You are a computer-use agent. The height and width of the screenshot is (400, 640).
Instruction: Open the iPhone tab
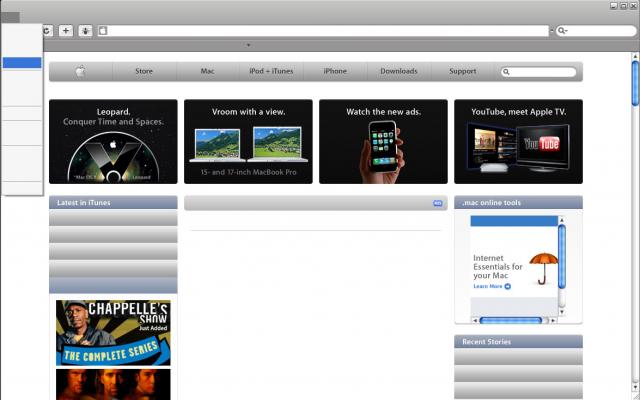(335, 71)
